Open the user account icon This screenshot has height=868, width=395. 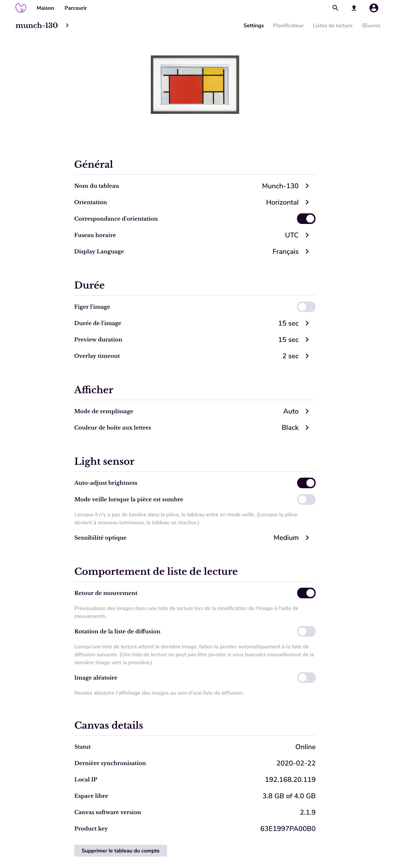coord(373,8)
